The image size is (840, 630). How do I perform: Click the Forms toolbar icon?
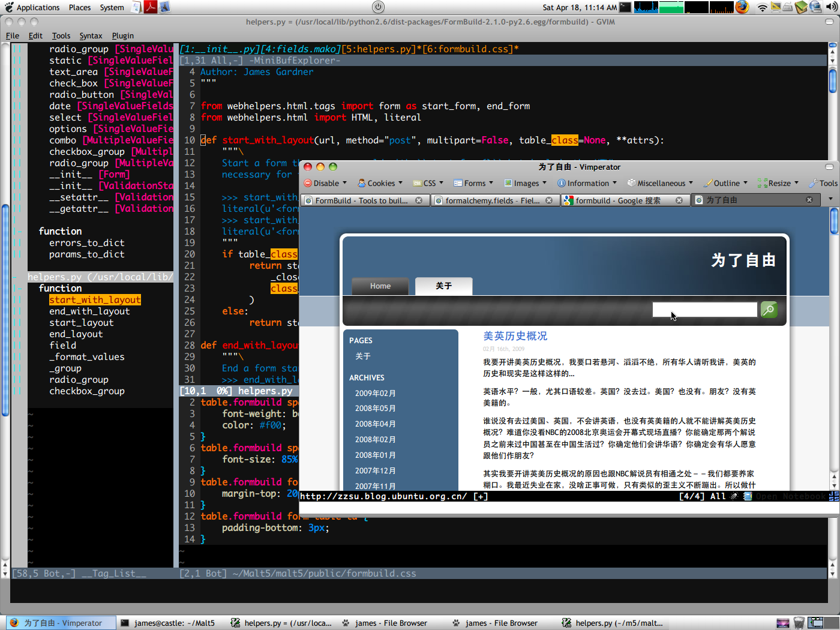[x=458, y=184]
